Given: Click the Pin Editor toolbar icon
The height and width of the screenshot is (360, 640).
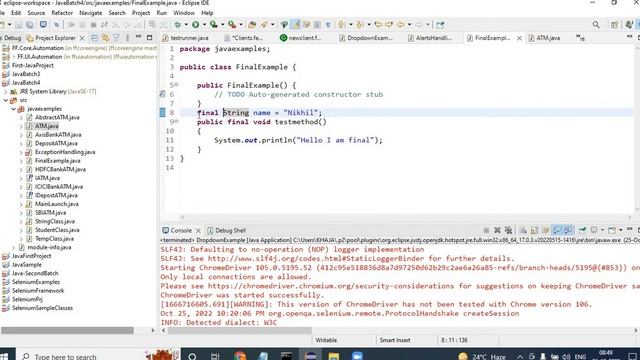Looking at the screenshot, I should pyautogui.click(x=440, y=25).
